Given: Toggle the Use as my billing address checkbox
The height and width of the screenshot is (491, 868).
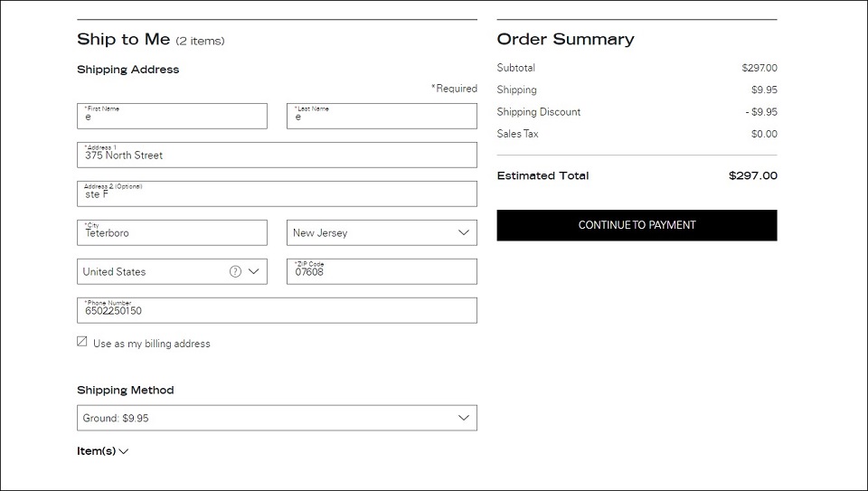Looking at the screenshot, I should tap(82, 342).
